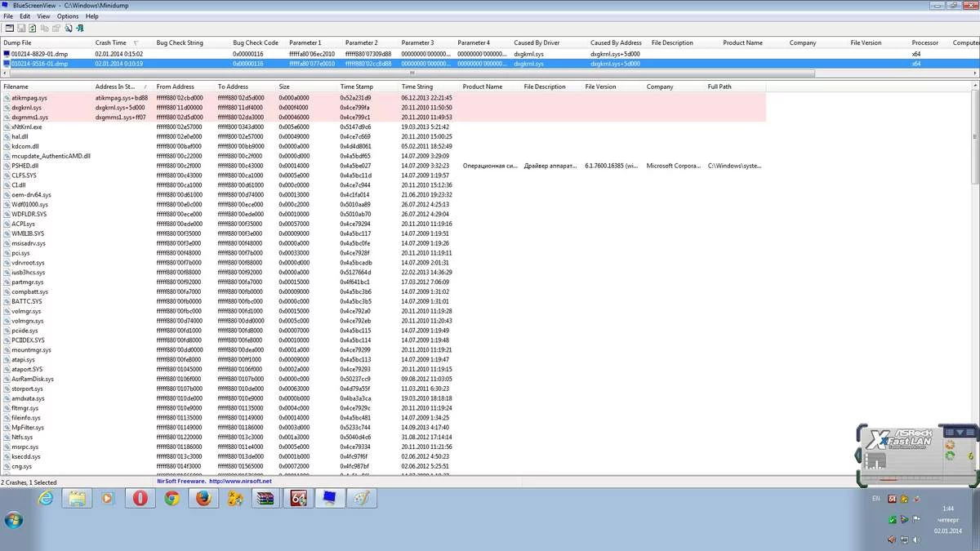Open the Windows Start menu
The image size is (980, 551).
(13, 519)
